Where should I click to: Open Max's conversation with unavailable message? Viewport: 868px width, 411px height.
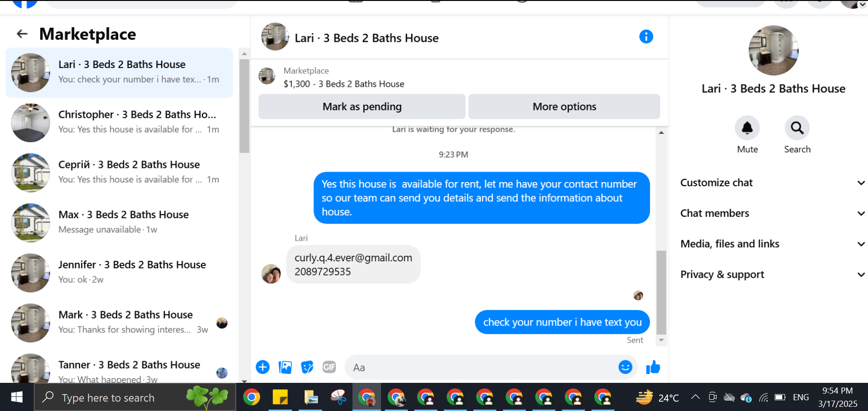coord(119,223)
